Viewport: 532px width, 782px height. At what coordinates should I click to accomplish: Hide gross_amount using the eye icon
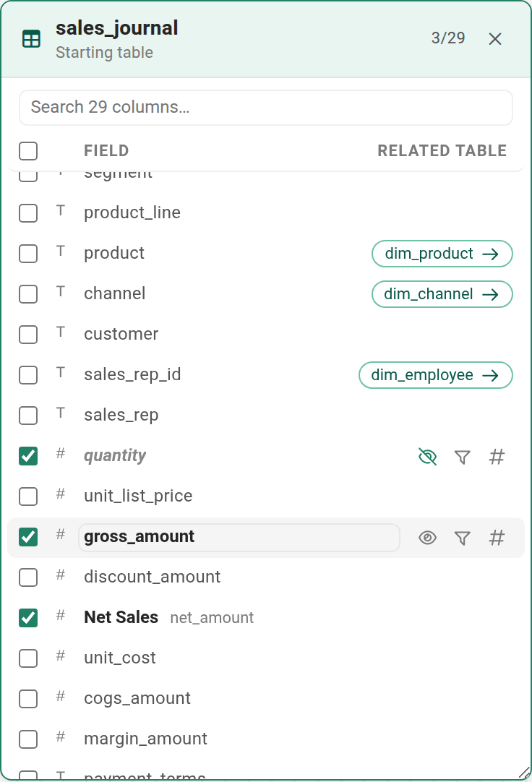427,538
